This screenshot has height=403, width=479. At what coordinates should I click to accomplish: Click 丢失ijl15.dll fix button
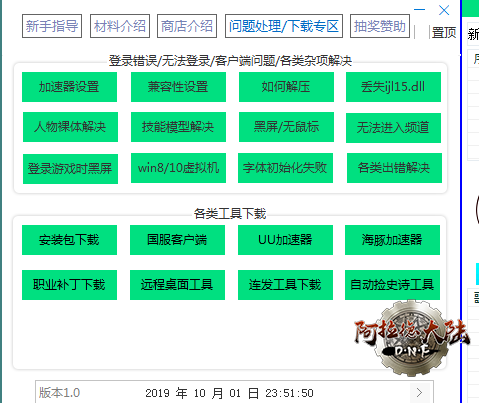[x=393, y=87]
